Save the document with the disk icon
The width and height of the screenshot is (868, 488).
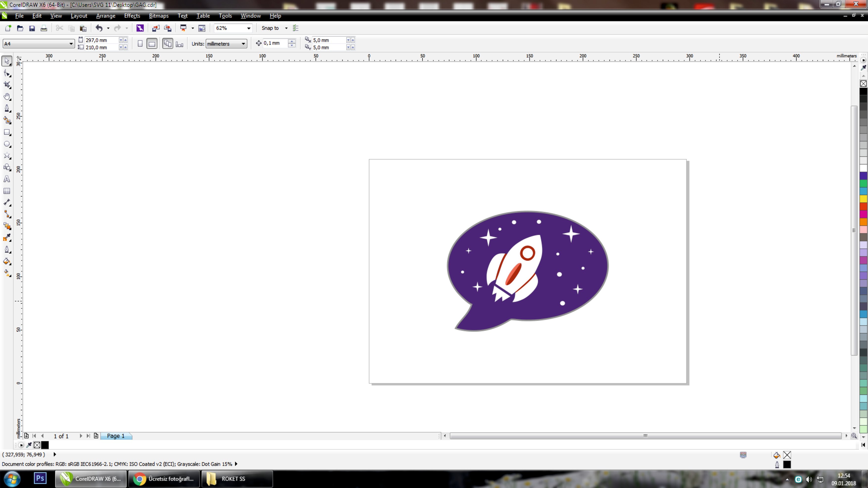[32, 28]
